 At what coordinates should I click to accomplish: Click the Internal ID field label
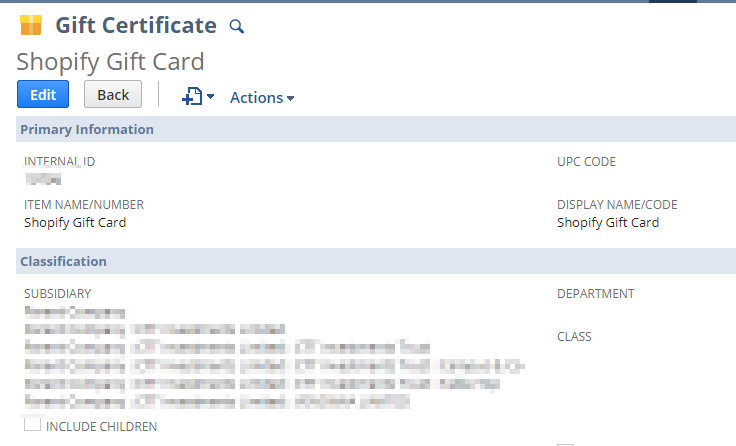pyautogui.click(x=60, y=161)
